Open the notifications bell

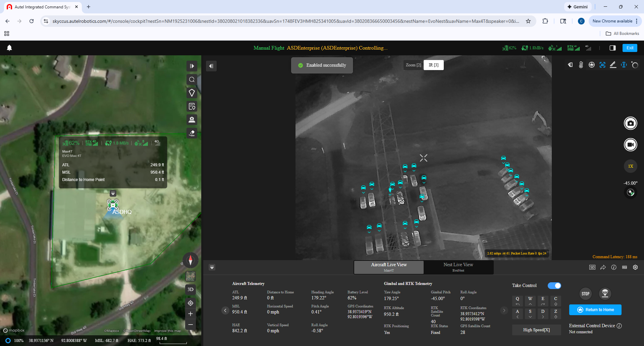click(9, 48)
